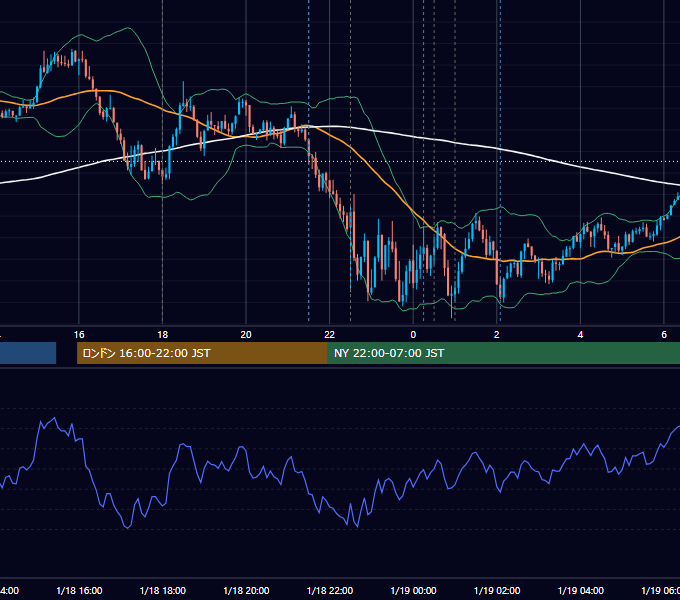Click the hour label 22 on the axis

coord(330,335)
